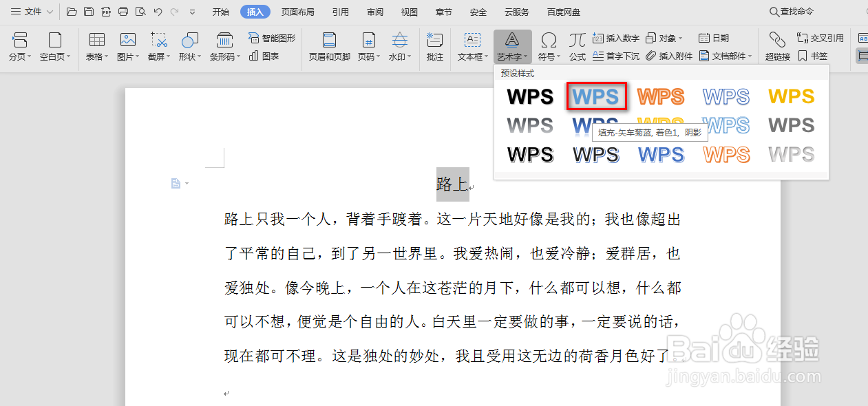
Task: Click the paragraph options icon left of title
Action: coord(176,183)
